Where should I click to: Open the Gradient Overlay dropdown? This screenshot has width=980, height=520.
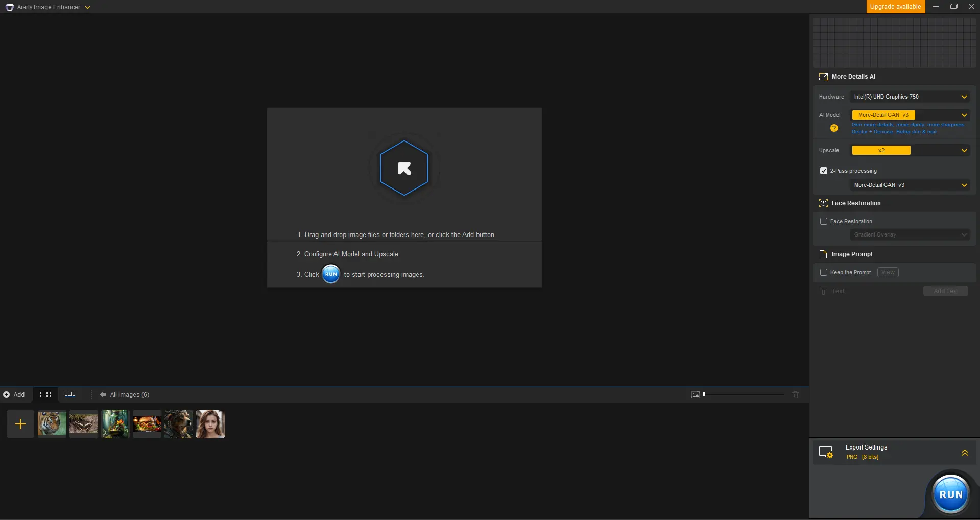pyautogui.click(x=910, y=234)
